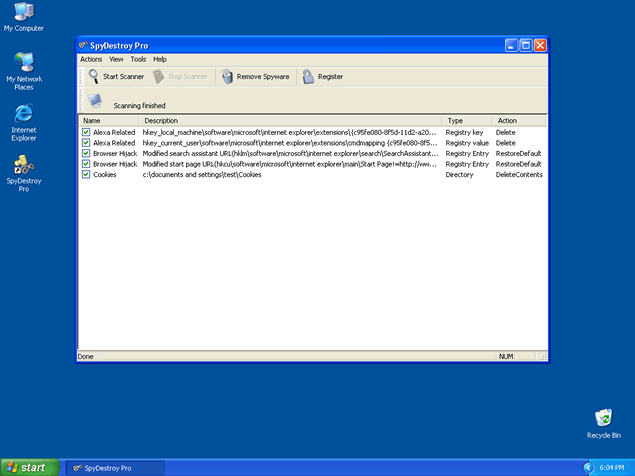This screenshot has width=635, height=476.
Task: Open My Network Places desktop icon
Action: click(x=23, y=62)
